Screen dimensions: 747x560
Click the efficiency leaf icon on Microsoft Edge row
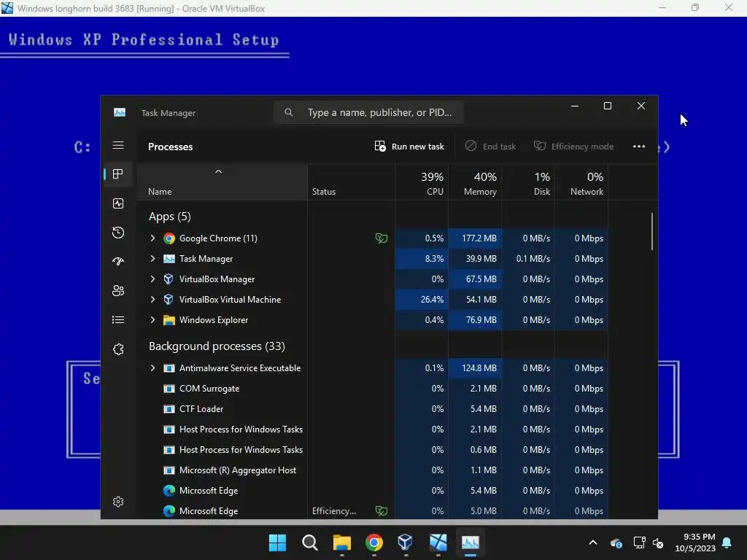381,511
